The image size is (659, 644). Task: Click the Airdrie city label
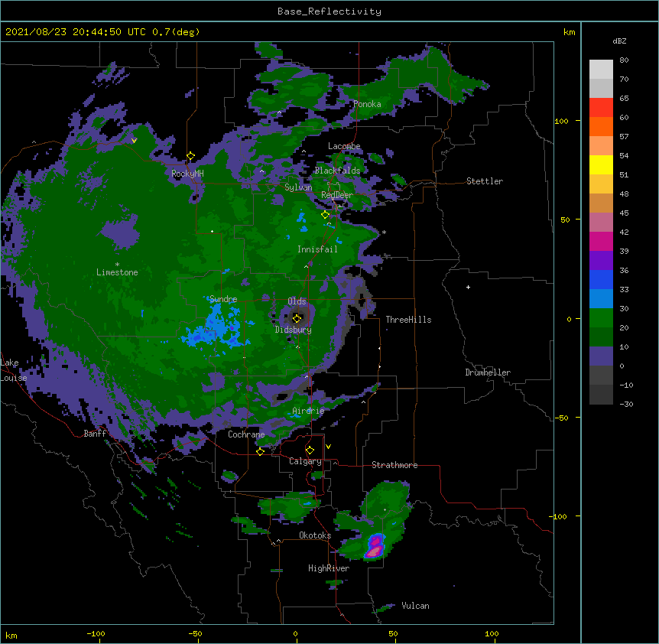point(308,411)
